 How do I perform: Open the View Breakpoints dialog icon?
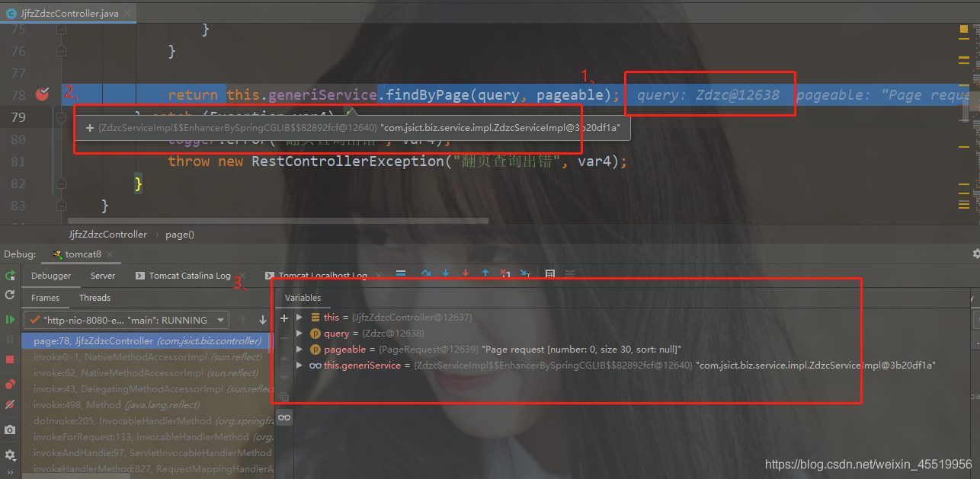tap(10, 385)
